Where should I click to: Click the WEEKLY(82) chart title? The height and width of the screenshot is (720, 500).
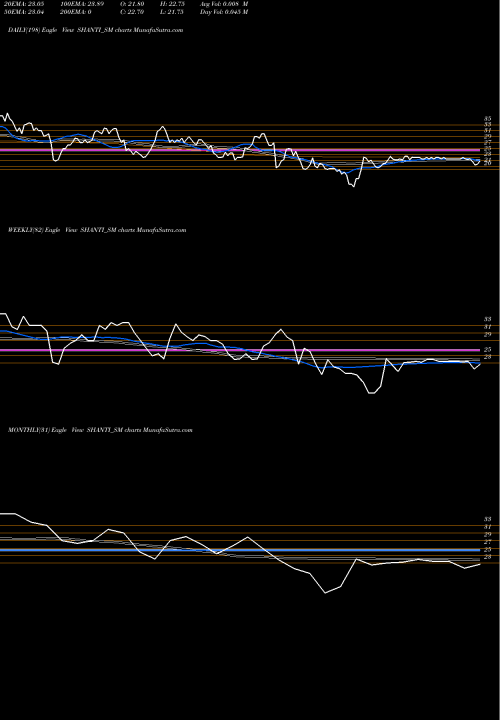click(97, 230)
